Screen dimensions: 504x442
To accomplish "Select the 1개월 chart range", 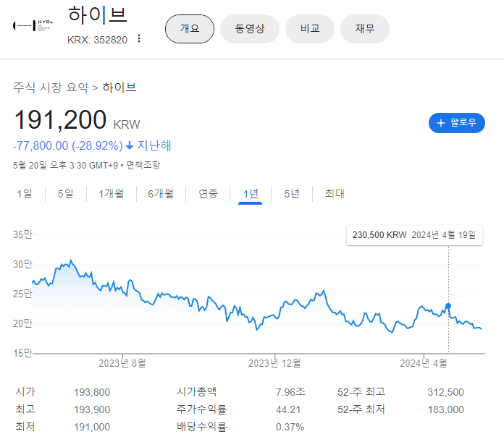I will click(112, 194).
